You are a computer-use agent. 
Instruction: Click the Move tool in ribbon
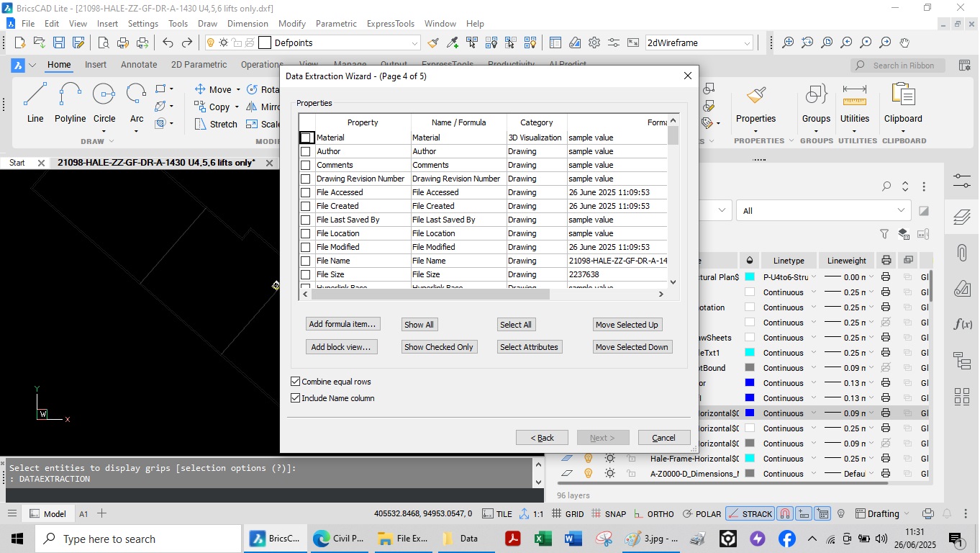[213, 89]
